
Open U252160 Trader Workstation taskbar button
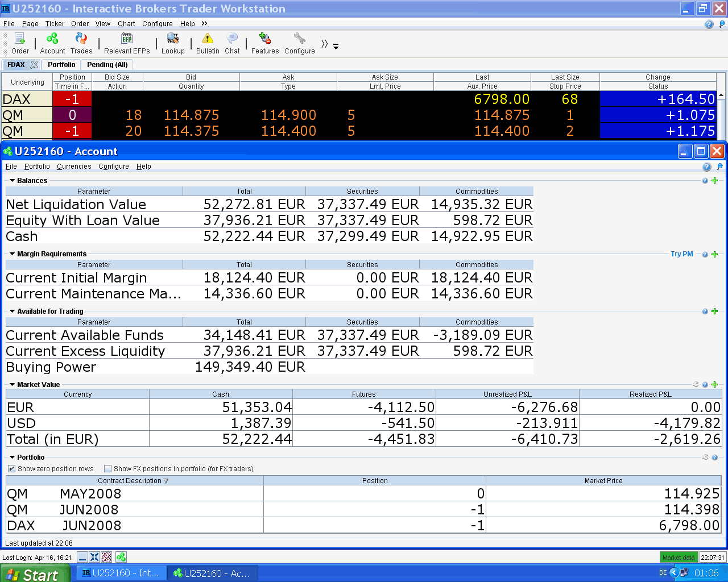pyautogui.click(x=121, y=573)
